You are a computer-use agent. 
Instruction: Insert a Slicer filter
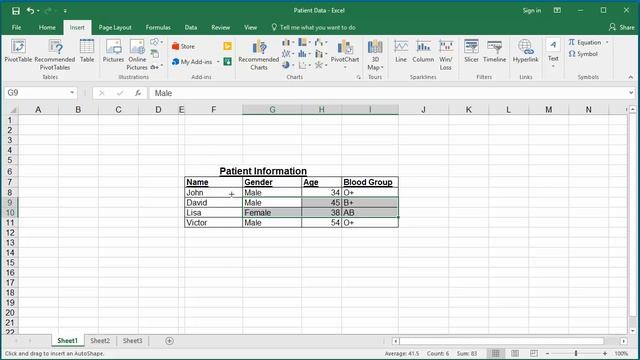coord(471,51)
